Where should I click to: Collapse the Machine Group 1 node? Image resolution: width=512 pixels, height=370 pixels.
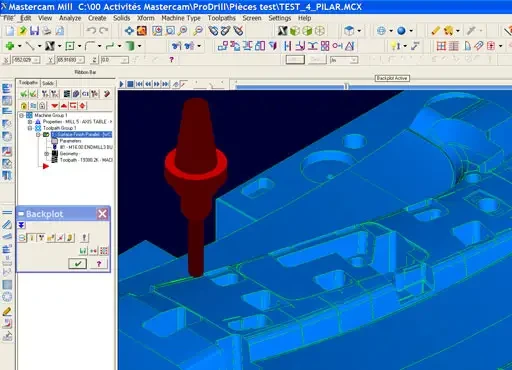(22, 115)
